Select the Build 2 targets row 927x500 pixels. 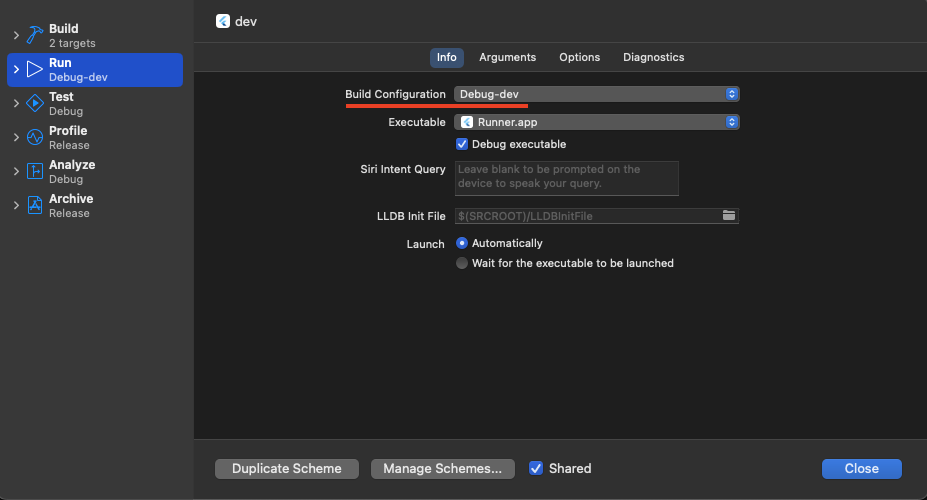[x=95, y=35]
